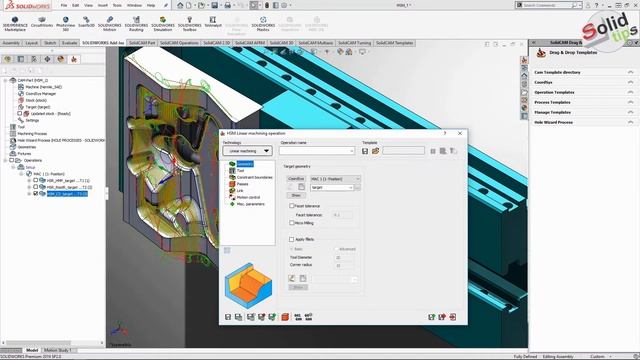Image resolution: width=640 pixels, height=360 pixels.
Task: Click the Home icon in top toolbar
Action: (180, 5)
